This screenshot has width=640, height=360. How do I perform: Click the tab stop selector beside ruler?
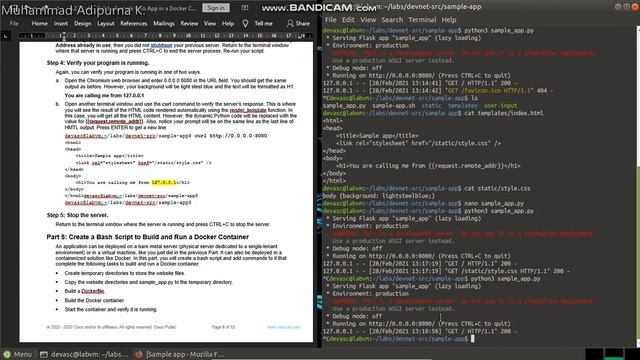tap(6, 36)
